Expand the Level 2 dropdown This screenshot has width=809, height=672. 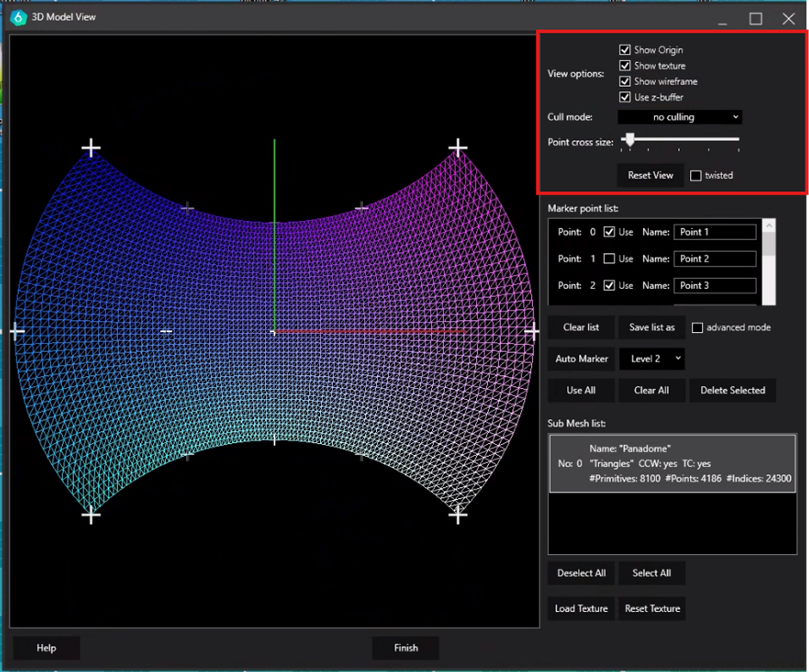click(652, 359)
